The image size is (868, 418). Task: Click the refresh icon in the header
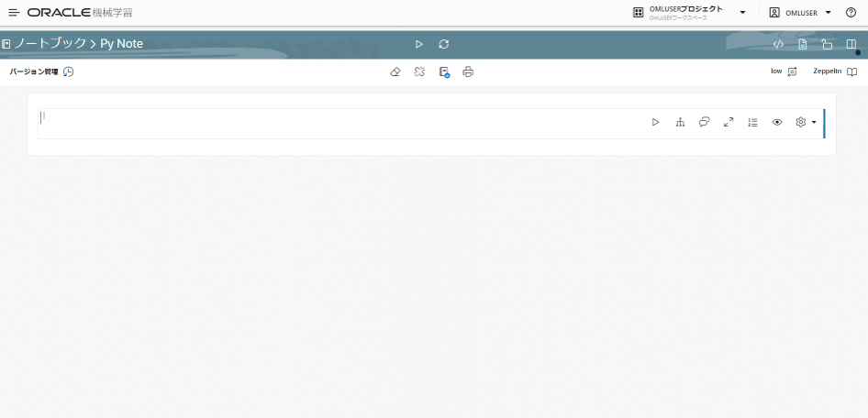444,44
